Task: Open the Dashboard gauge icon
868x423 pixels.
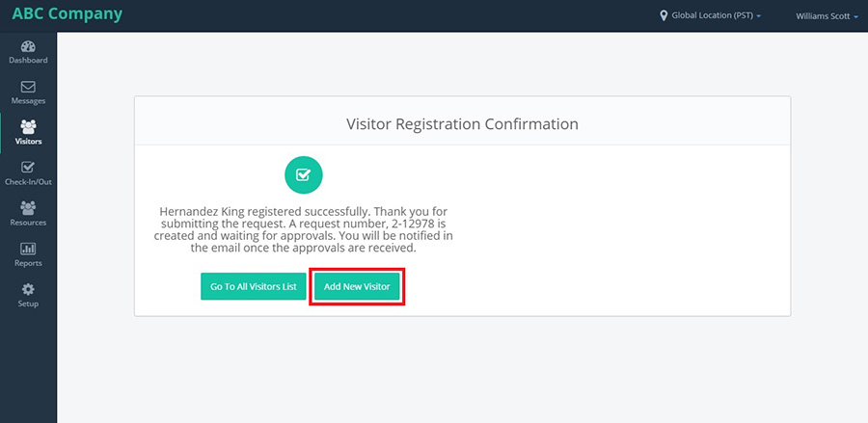Action: [28, 46]
